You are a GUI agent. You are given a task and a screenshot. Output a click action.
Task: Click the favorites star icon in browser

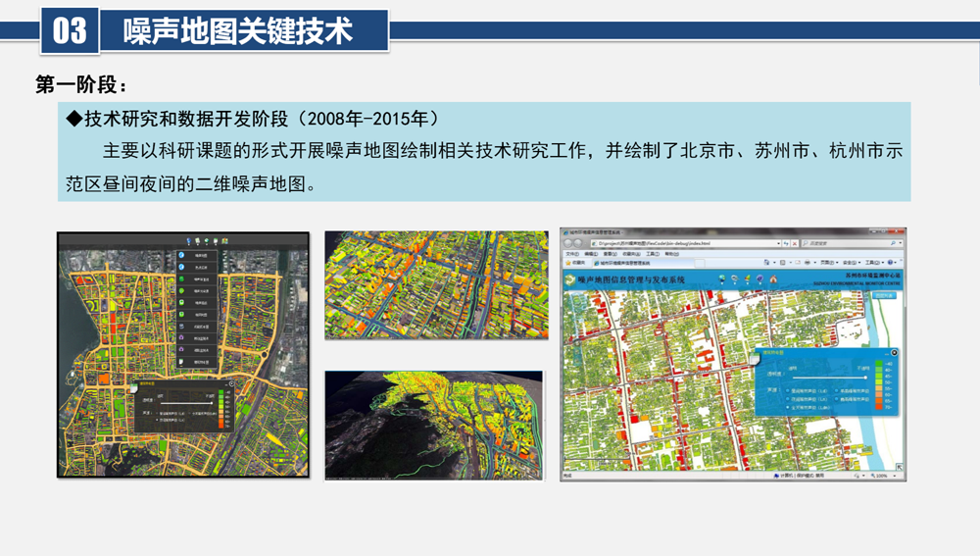(x=568, y=263)
